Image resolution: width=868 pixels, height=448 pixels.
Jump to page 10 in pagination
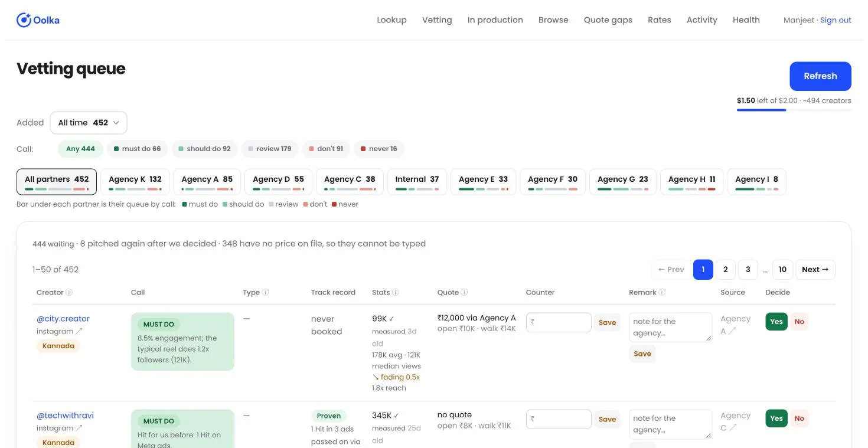click(782, 270)
